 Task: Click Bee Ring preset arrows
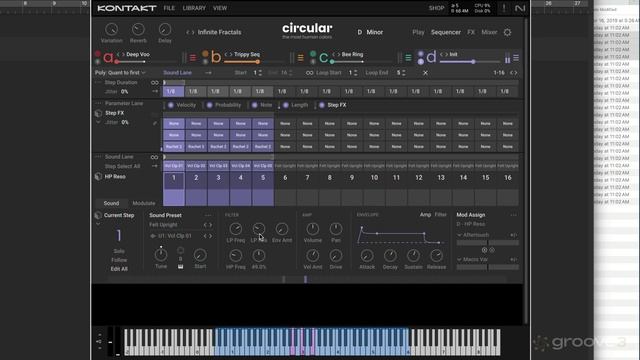(336, 54)
